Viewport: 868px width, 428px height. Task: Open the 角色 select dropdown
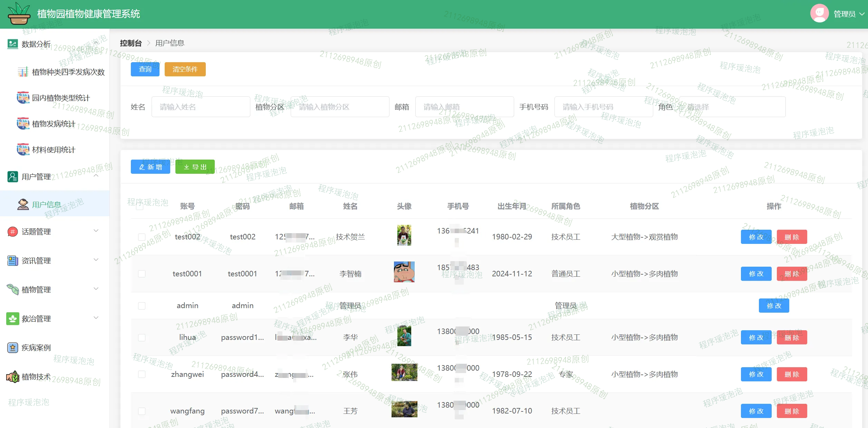[x=732, y=107]
